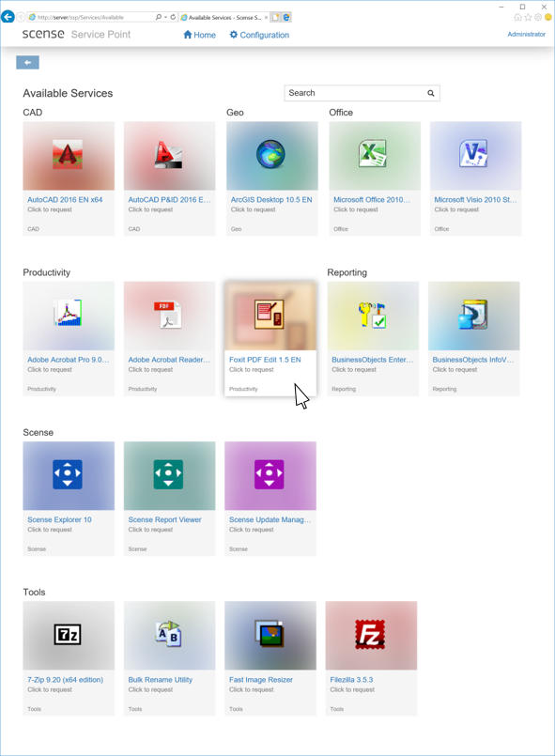Open the ArcGIS Desktop globe icon
Screen dimensions: 555x756
[270, 154]
